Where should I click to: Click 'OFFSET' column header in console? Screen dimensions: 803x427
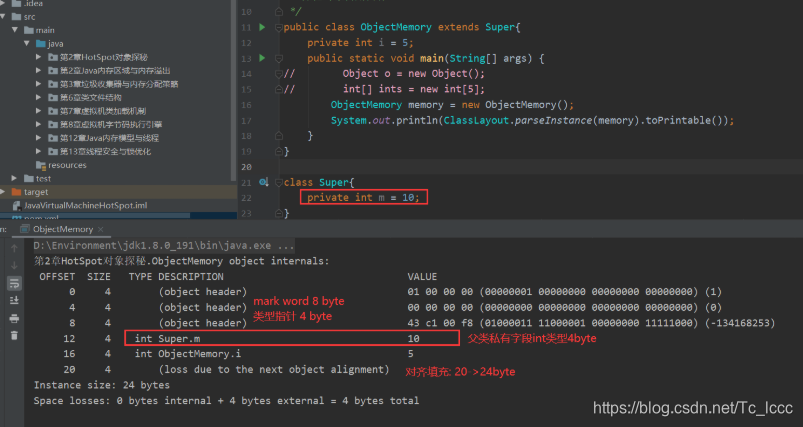pyautogui.click(x=57, y=276)
